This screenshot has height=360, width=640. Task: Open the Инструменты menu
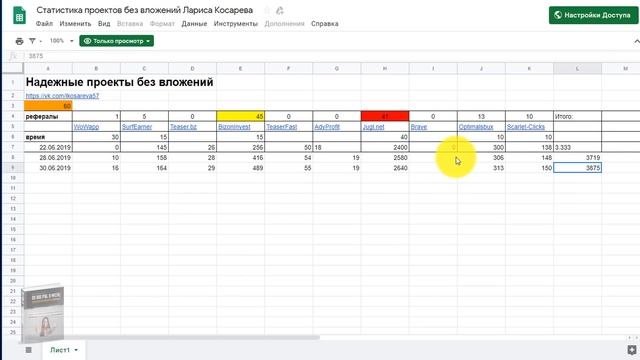(236, 24)
